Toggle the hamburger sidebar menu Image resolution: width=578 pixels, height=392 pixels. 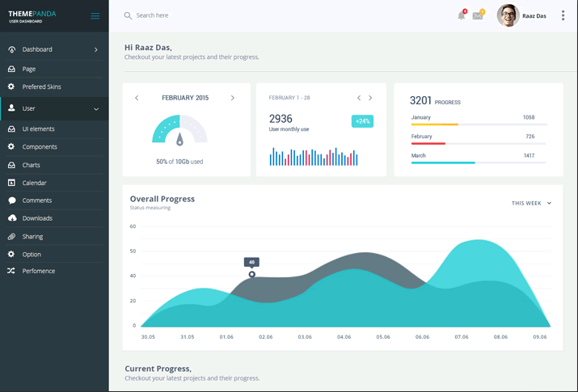[95, 15]
